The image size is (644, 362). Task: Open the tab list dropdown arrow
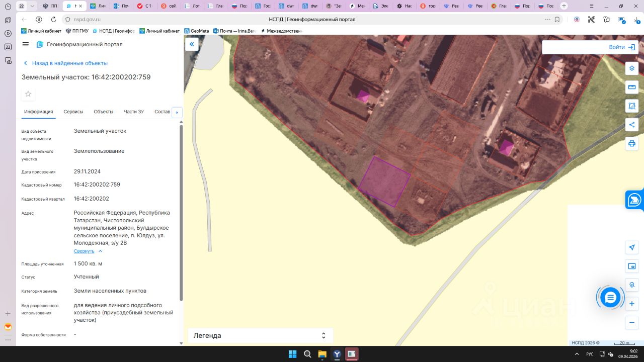33,6
